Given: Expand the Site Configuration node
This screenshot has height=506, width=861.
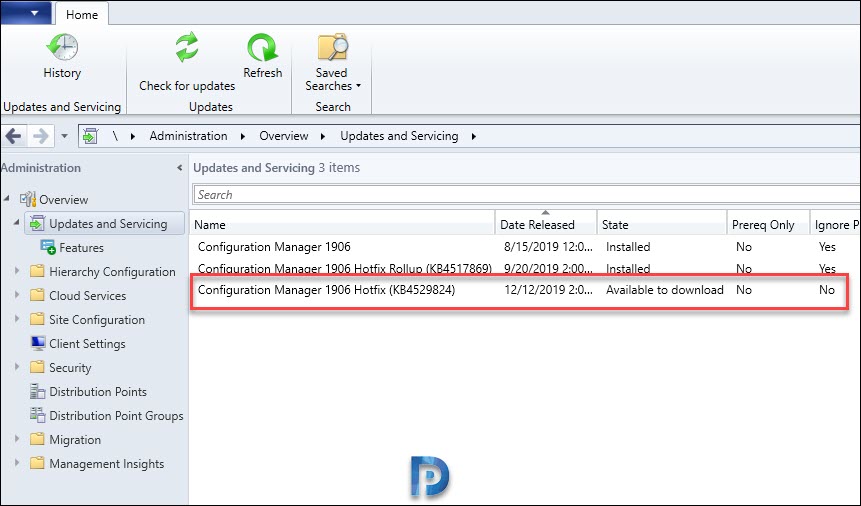Looking at the screenshot, I should coord(17,319).
